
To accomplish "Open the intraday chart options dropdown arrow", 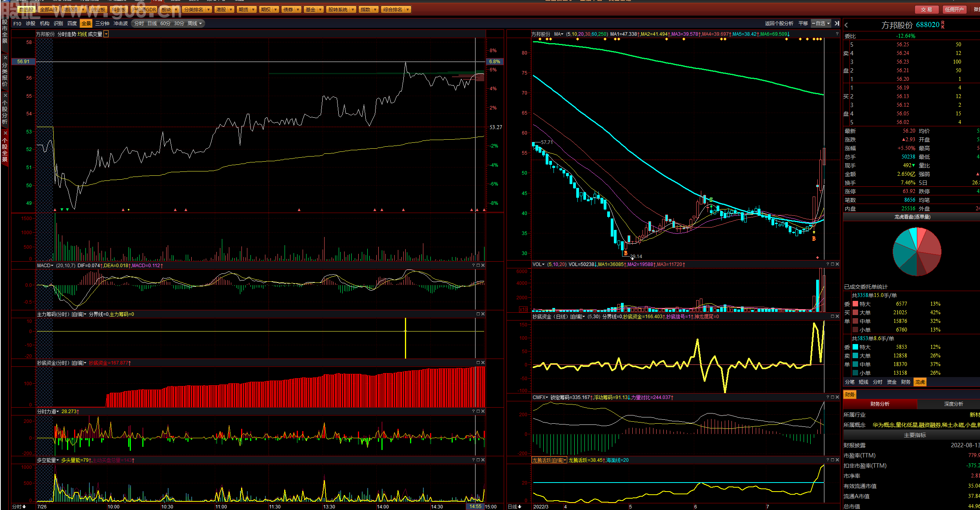I will (x=106, y=34).
